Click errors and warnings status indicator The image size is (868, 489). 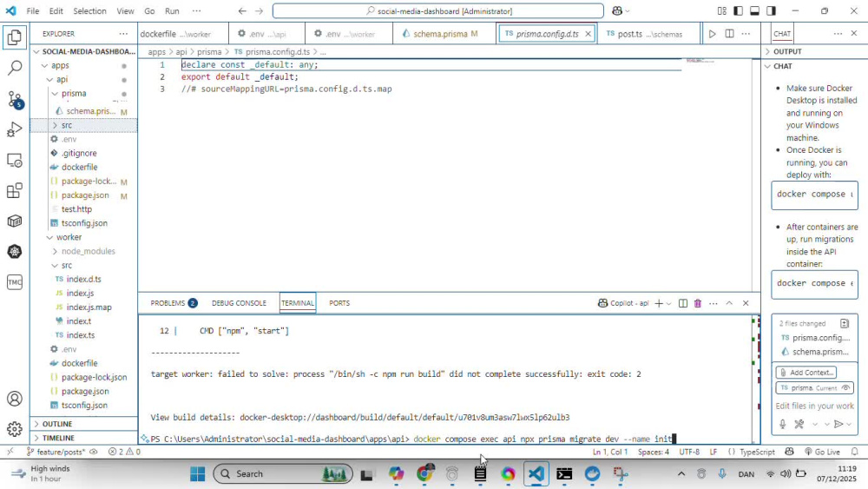click(124, 452)
